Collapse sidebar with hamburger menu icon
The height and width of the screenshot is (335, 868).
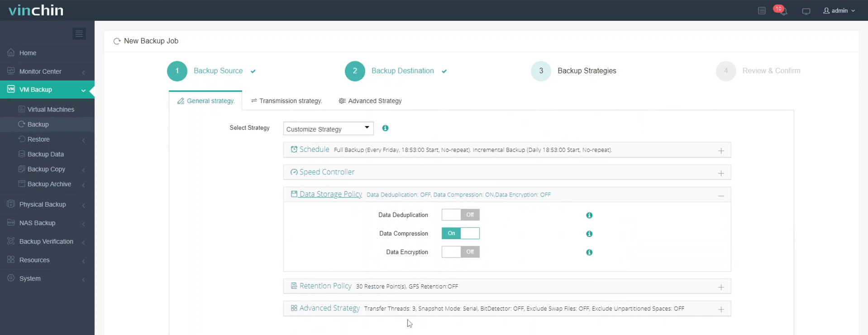pyautogui.click(x=79, y=33)
